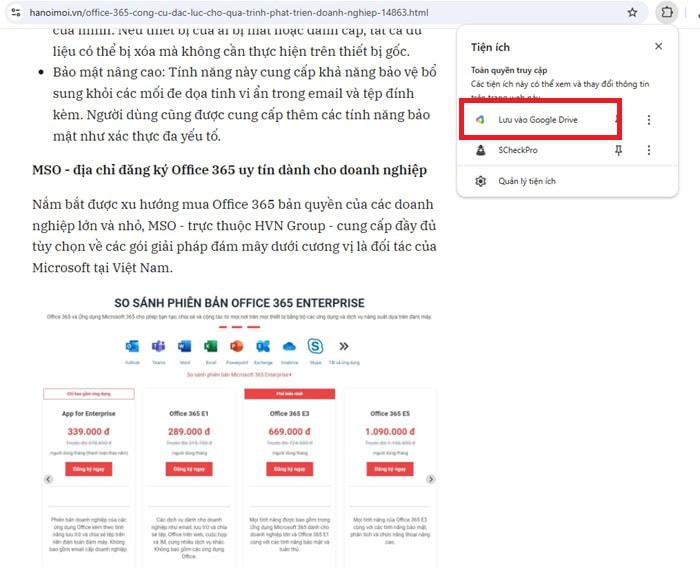Click the gear icon beside Quản lý tiện ích

[x=480, y=181]
